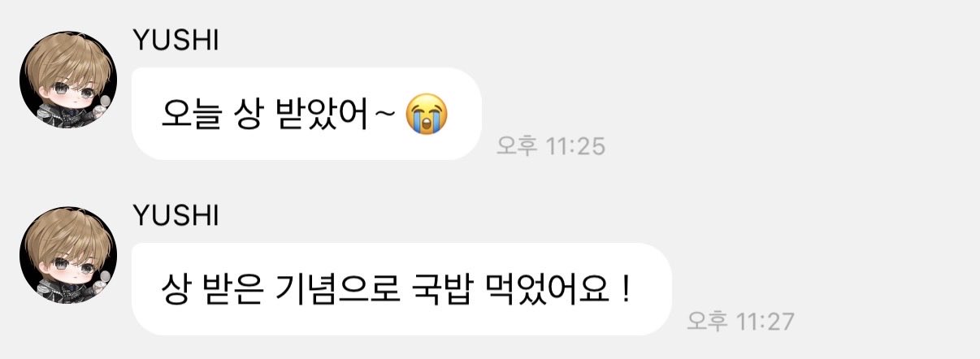This screenshot has height=359, width=980.
Task: Open YUSHI's avatar beside the 11:25 message
Action: 67,80
